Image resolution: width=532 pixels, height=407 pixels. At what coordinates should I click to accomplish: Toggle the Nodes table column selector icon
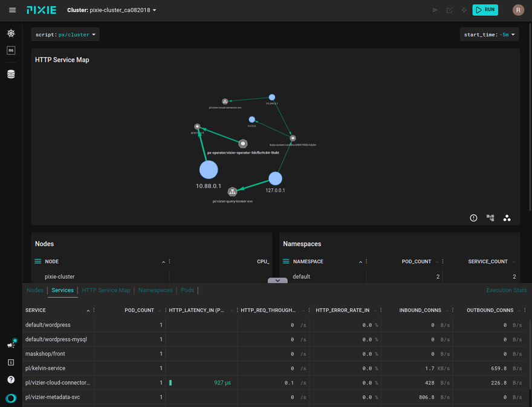click(x=38, y=262)
